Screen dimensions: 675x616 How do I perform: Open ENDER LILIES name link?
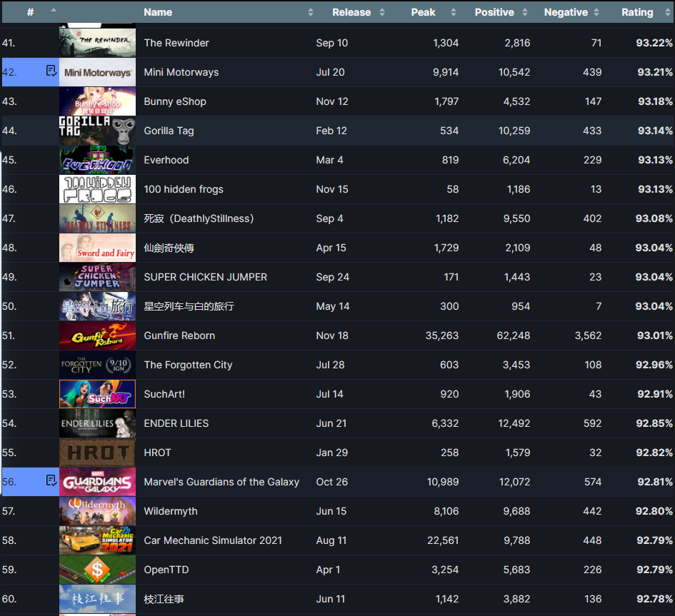[x=176, y=423]
